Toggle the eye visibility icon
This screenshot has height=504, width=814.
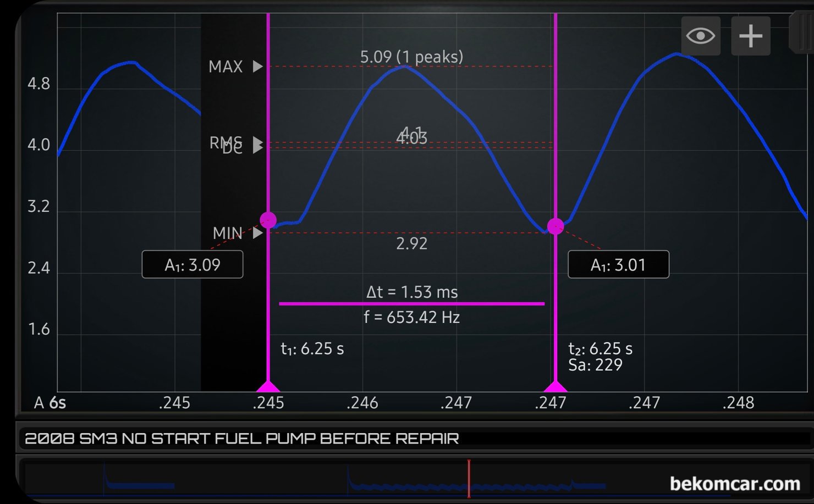[700, 36]
